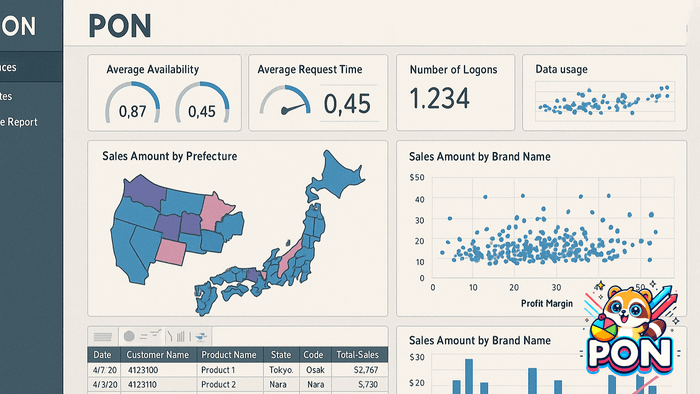Click the PON mascot logo

(631, 329)
